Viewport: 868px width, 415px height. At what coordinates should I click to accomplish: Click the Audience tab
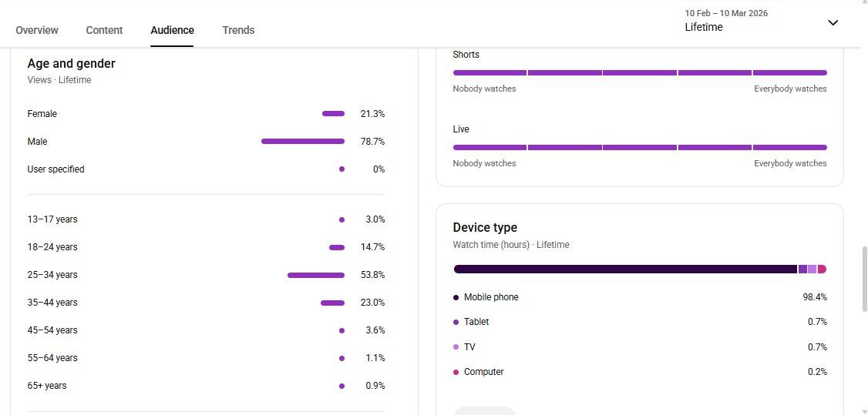172,30
